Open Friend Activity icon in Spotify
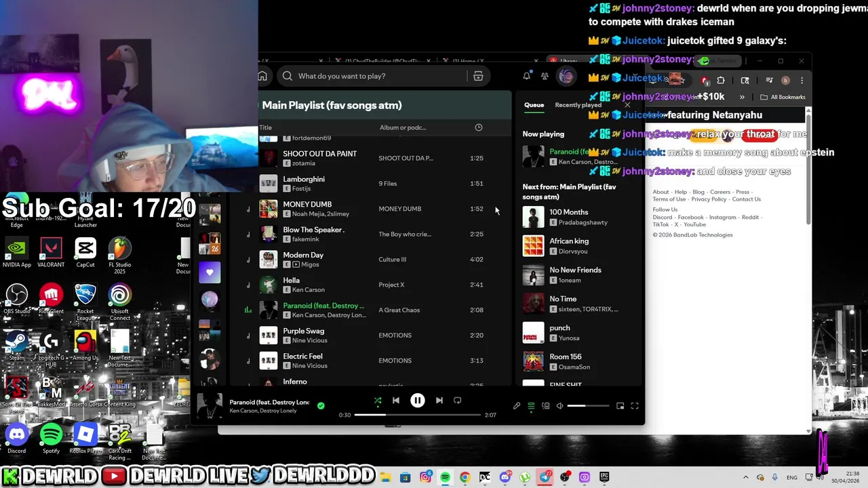The height and width of the screenshot is (488, 868). pos(545,76)
